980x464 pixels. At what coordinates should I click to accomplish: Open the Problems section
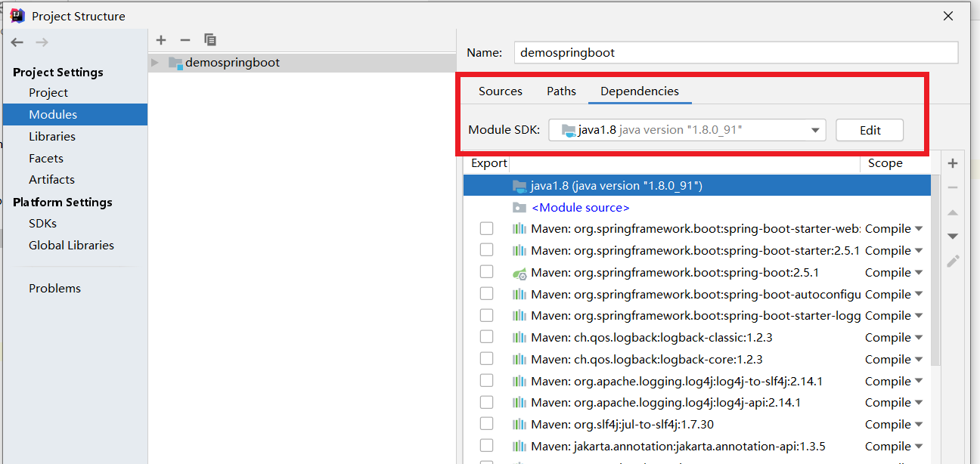pos(54,288)
